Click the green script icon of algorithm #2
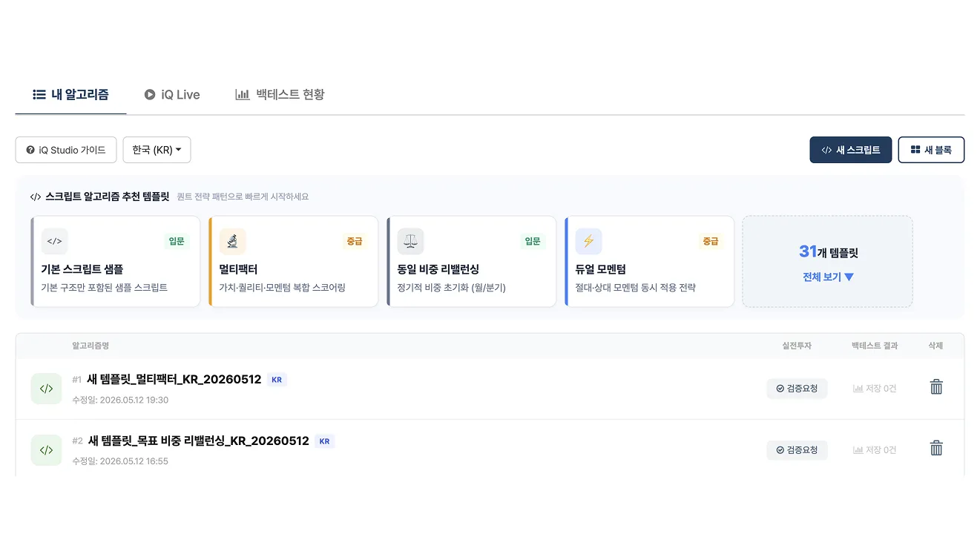Image resolution: width=980 pixels, height=557 pixels. (x=46, y=450)
